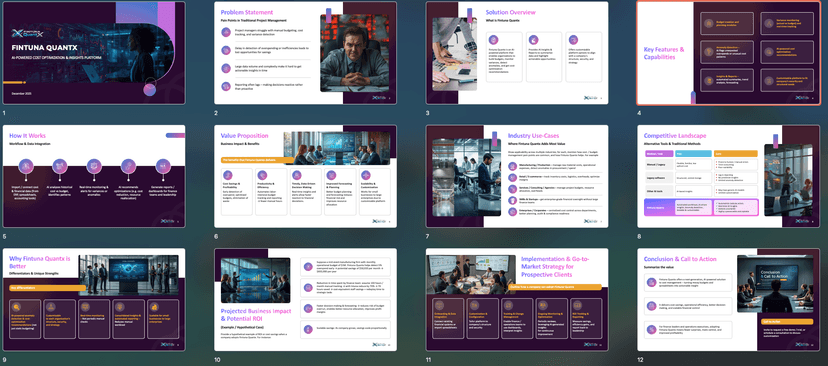Select slide 6 Value Proposition thumbnail
The width and height of the screenshot is (828, 366).
pos(305,176)
